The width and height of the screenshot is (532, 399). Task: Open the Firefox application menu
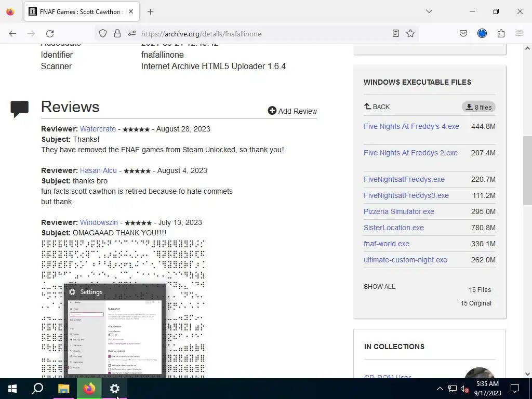520,33
